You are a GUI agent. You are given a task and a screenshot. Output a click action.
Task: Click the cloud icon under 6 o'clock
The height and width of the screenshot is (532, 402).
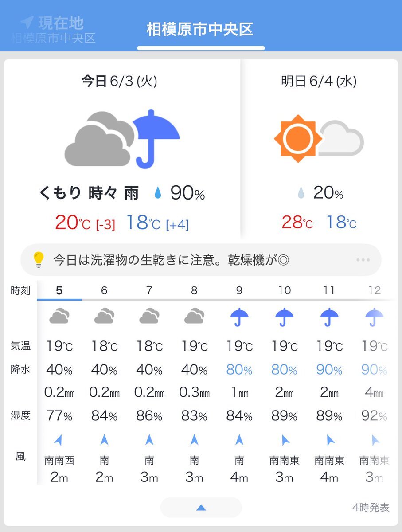pyautogui.click(x=104, y=317)
